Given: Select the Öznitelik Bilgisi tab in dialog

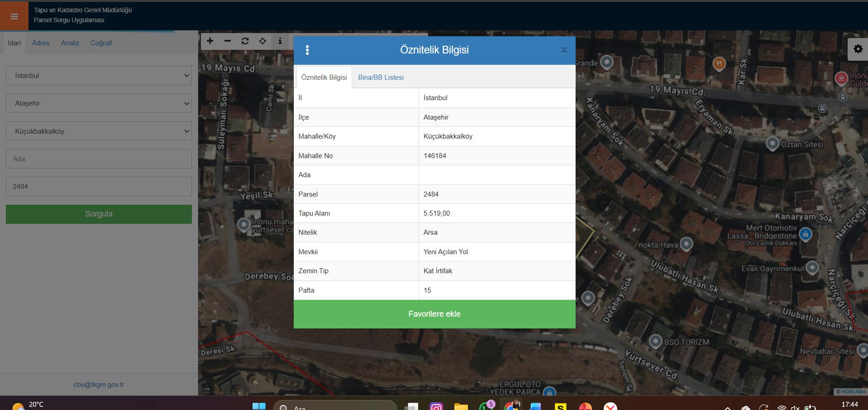Looking at the screenshot, I should (x=324, y=77).
